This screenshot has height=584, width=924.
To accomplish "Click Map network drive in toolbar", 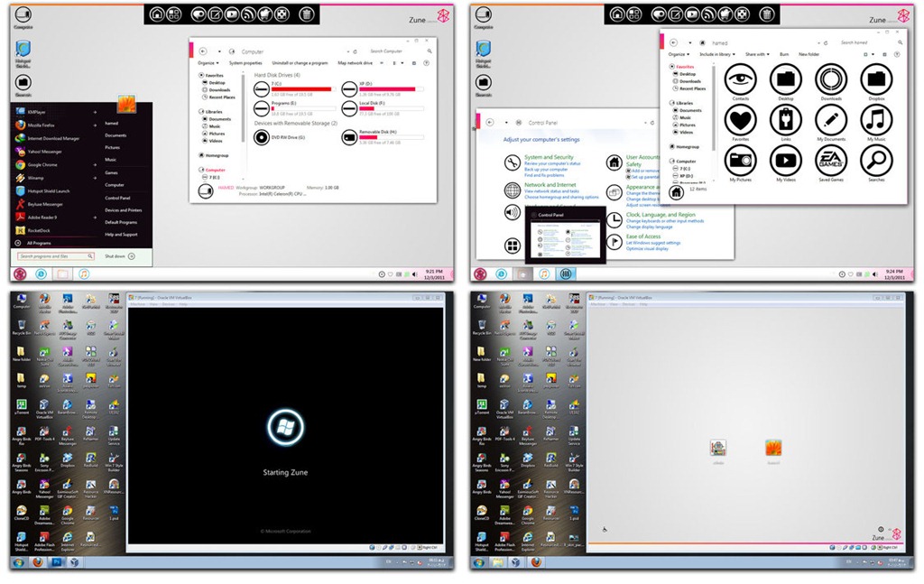I will pos(355,63).
